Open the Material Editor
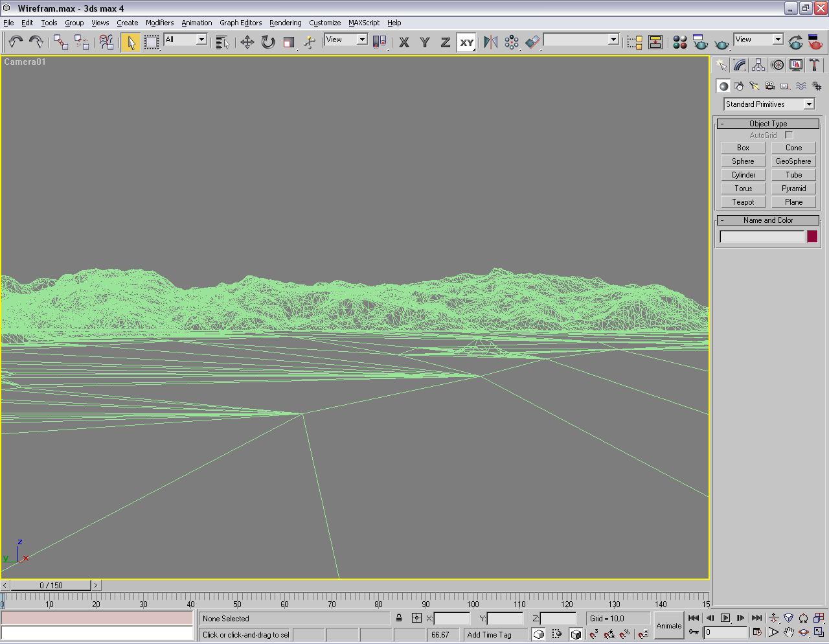This screenshot has height=644, width=829. pos(679,43)
